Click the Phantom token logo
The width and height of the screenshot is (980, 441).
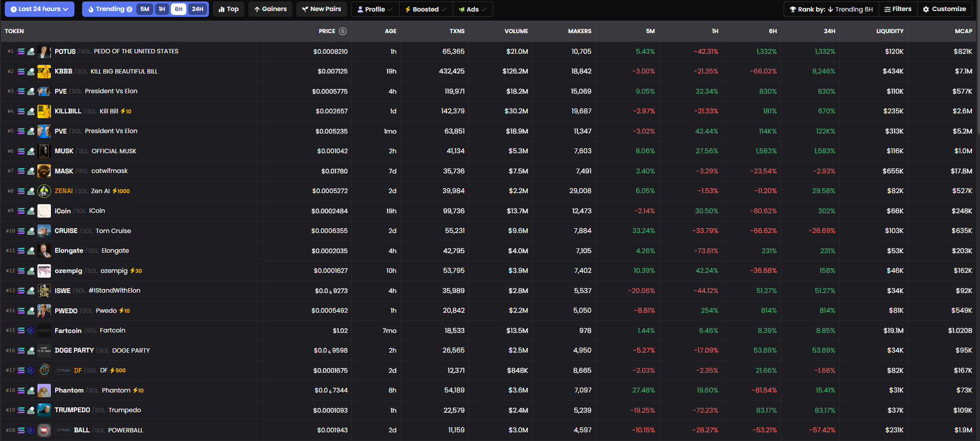(44, 391)
